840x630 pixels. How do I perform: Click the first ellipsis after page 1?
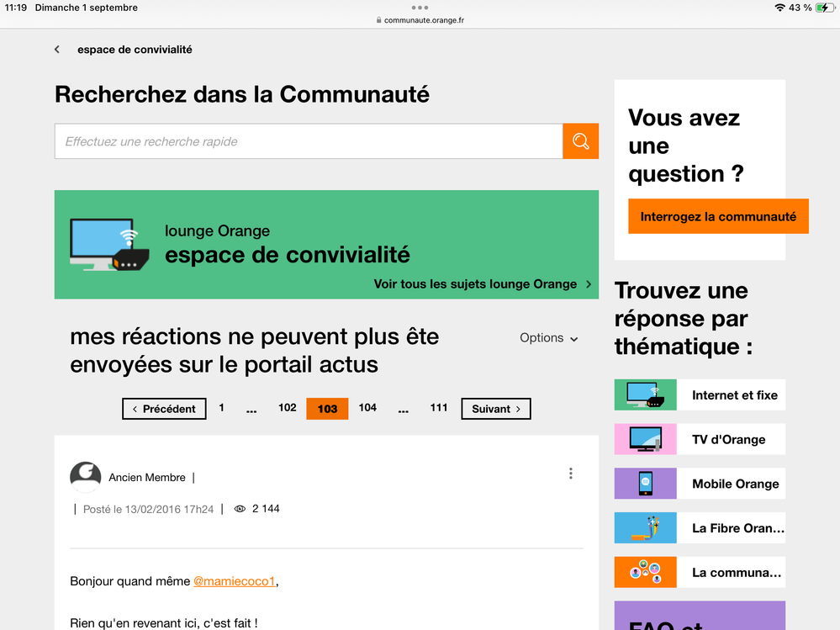pos(251,410)
